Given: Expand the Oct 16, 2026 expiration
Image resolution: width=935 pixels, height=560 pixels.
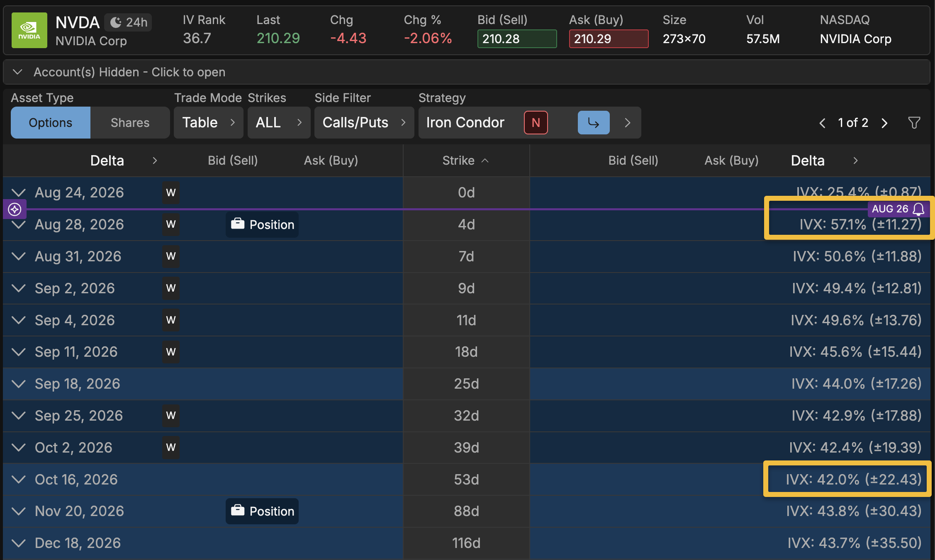Looking at the screenshot, I should (x=19, y=480).
